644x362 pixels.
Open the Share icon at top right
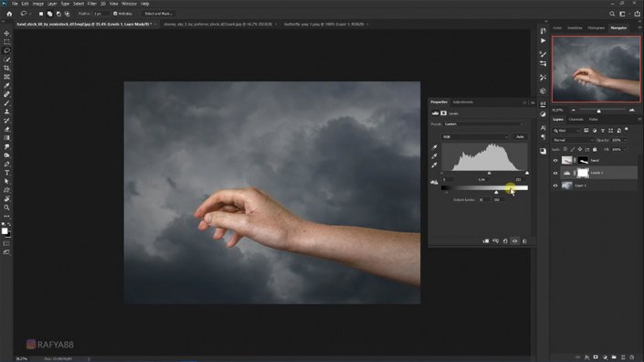637,14
